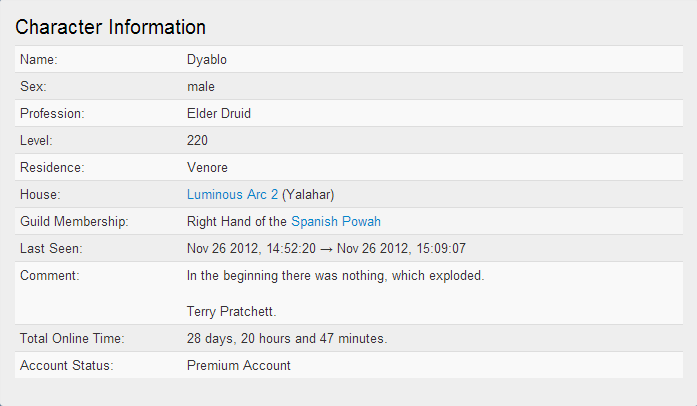Click the Name label
This screenshot has height=406, width=697.
(x=39, y=60)
